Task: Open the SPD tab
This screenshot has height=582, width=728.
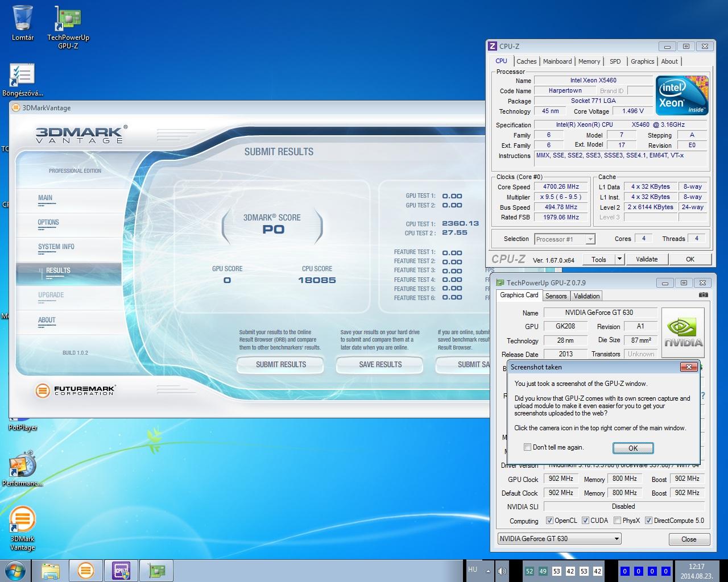Action: [615, 61]
